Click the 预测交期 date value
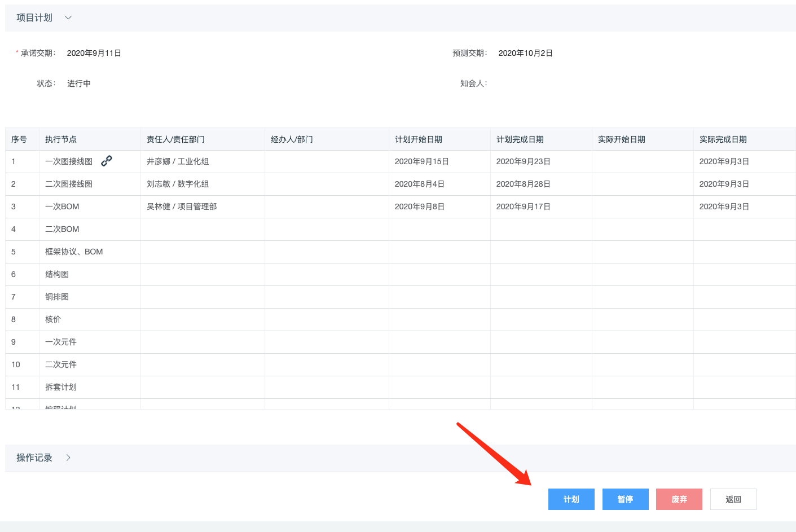Viewport: 796px width, 532px height. tap(525, 53)
